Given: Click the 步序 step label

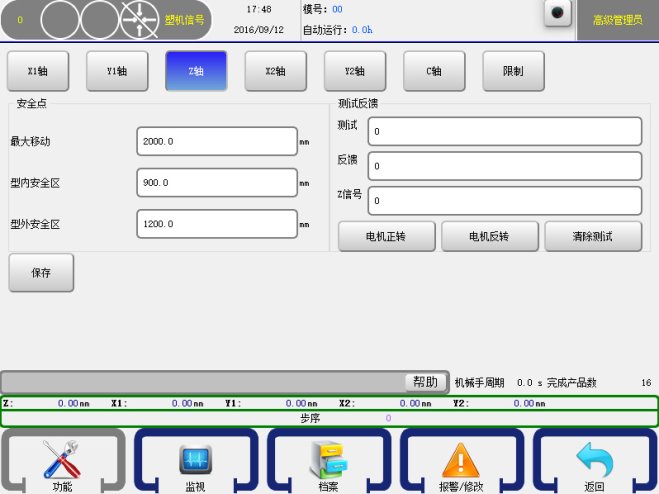Looking at the screenshot, I should [310, 418].
